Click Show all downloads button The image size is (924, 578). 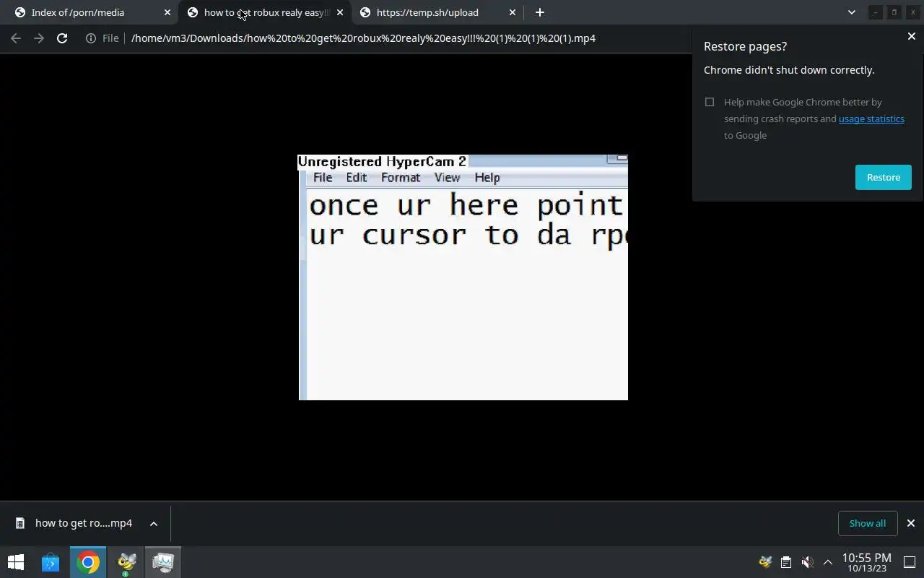868,523
